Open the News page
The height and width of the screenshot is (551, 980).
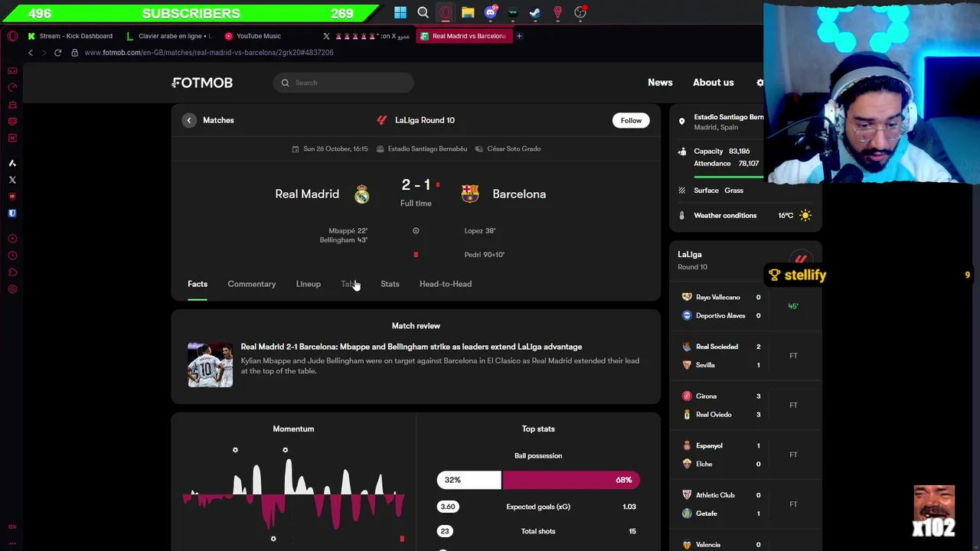660,83
